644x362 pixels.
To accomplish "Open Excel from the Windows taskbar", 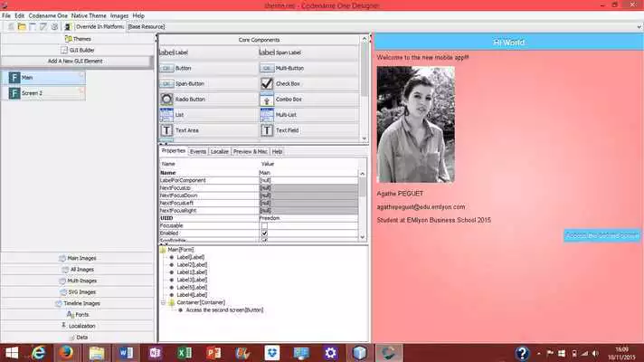I will (182, 352).
